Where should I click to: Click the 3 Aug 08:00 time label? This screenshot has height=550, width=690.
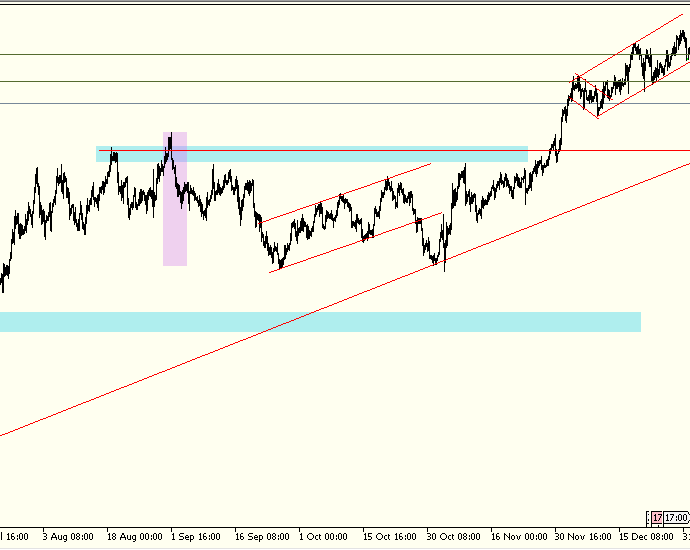tap(68, 537)
